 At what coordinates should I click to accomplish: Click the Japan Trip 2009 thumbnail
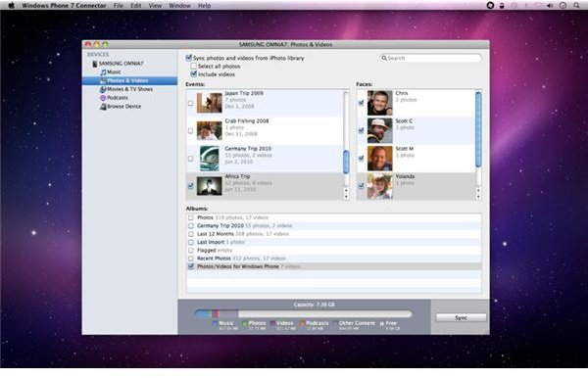210,103
